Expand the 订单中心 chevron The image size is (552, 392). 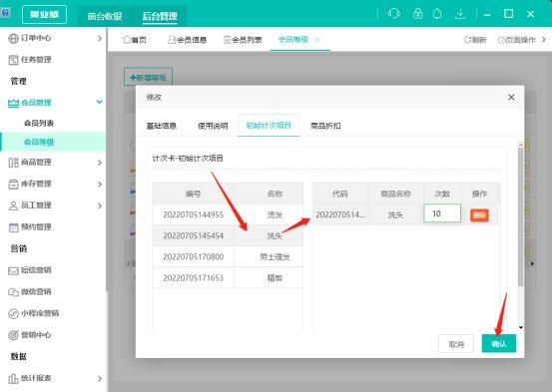[x=100, y=38]
